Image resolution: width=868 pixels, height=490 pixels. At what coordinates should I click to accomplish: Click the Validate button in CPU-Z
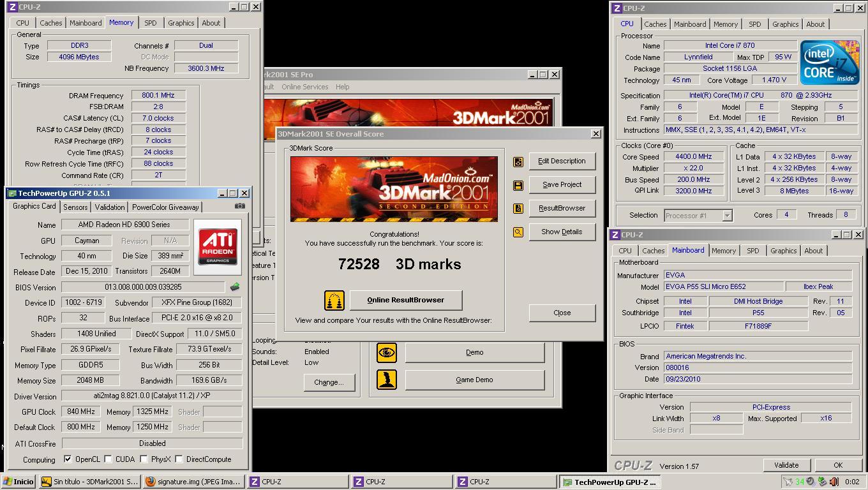(786, 465)
